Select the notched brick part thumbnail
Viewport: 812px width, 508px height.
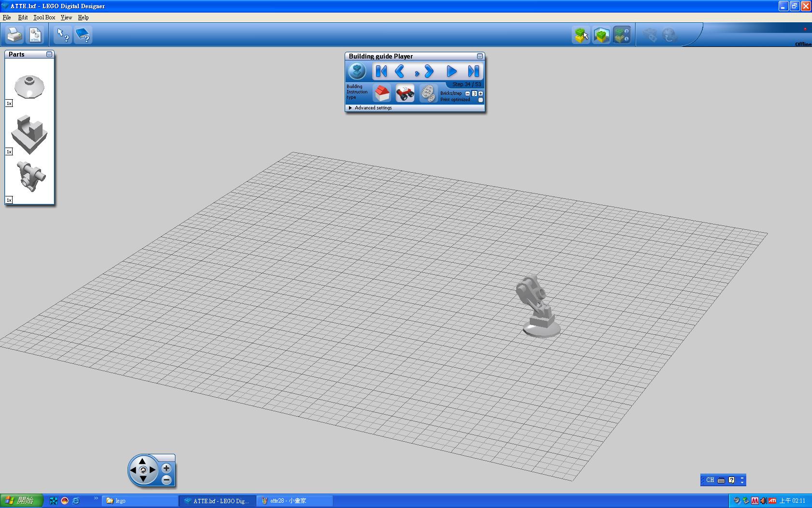coord(29,134)
